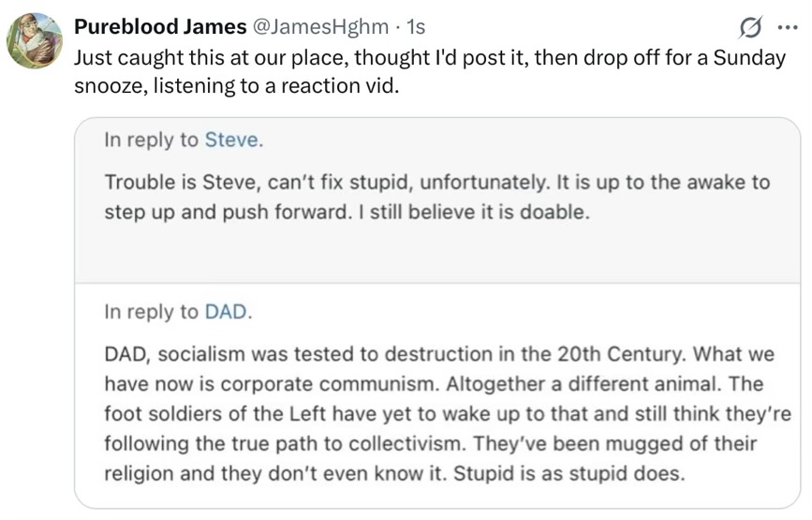Click the 'In reply to' label before Steve
812x520 pixels.
coord(151,140)
